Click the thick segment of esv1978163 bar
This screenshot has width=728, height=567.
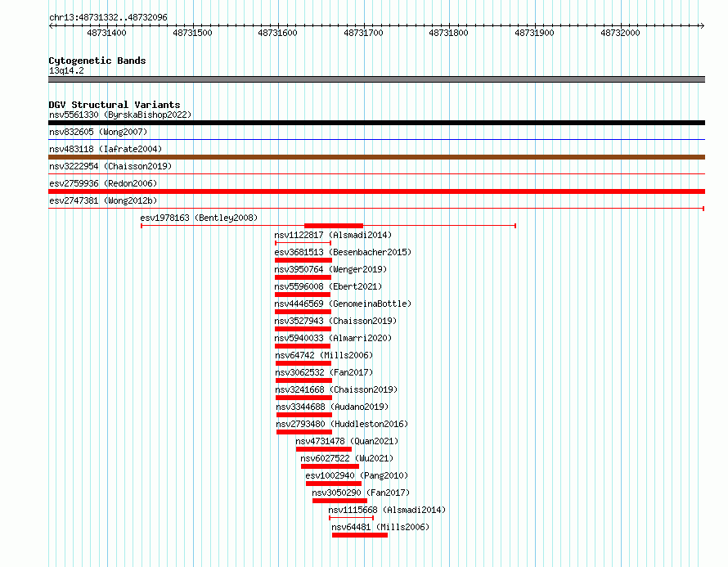[334, 226]
